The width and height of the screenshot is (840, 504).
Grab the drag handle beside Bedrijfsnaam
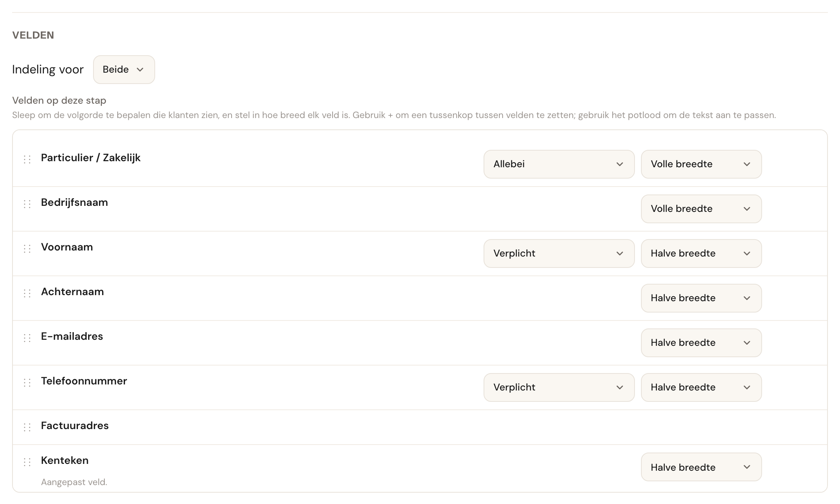27,204
